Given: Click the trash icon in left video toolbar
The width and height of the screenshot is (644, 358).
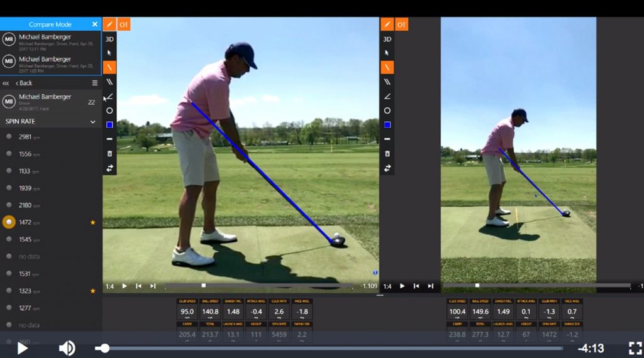Looking at the screenshot, I should point(109,153).
